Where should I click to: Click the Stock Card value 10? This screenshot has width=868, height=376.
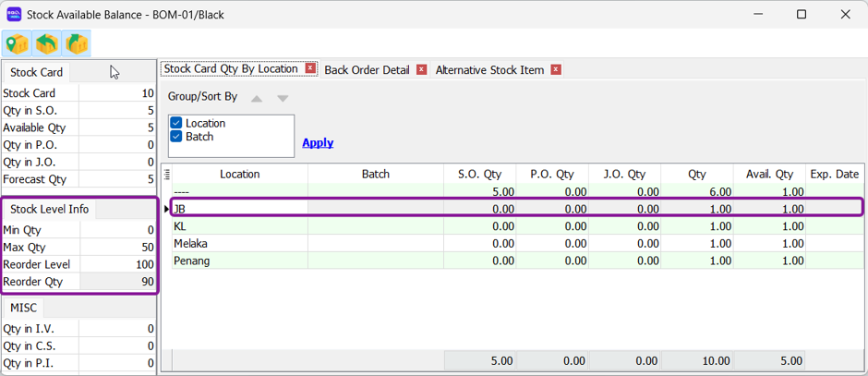click(118, 93)
